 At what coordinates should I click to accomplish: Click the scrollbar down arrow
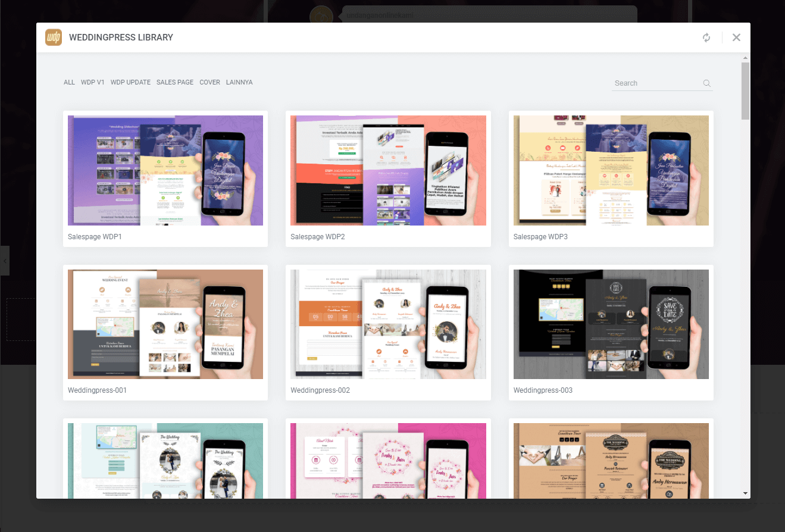(745, 493)
